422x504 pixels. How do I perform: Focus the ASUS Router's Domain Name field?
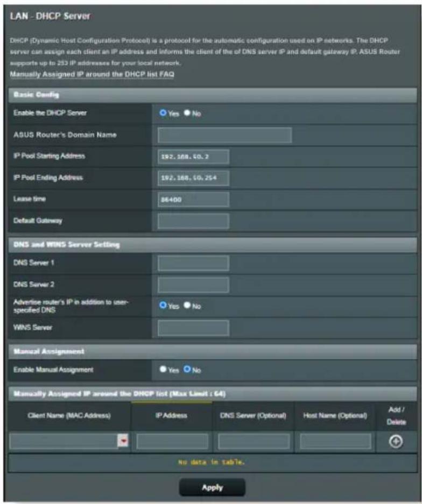coord(224,135)
